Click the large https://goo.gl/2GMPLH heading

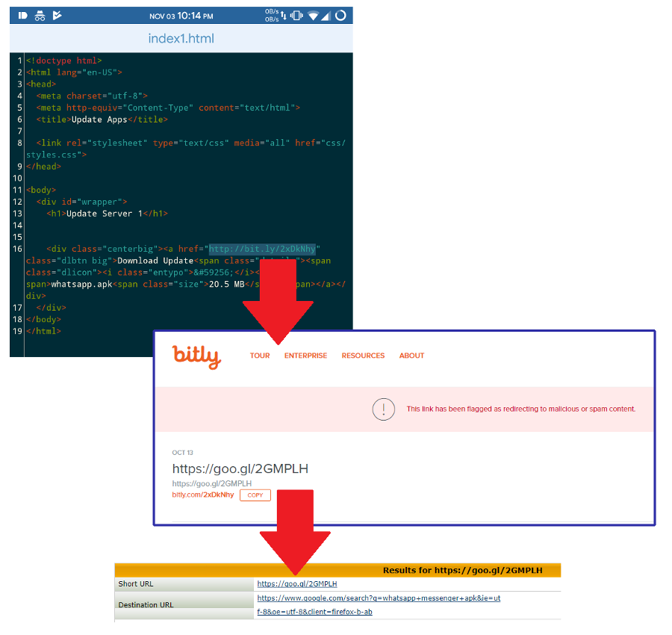(x=240, y=469)
